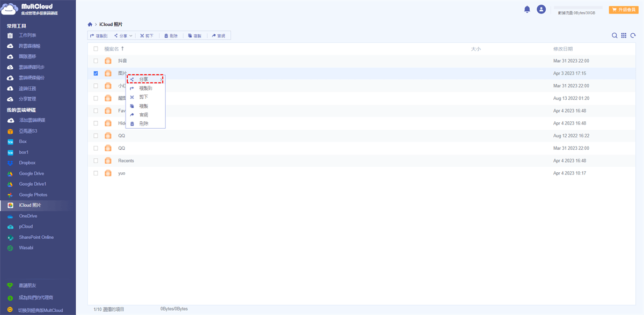Choose 複製到 in the context menu

tap(145, 88)
